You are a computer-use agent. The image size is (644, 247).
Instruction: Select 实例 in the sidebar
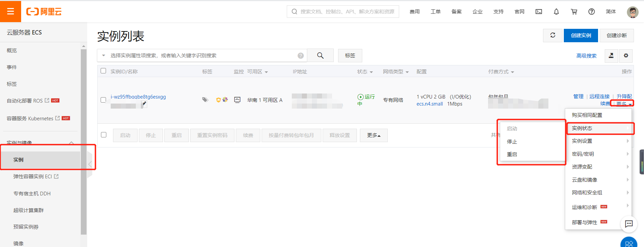click(40, 160)
